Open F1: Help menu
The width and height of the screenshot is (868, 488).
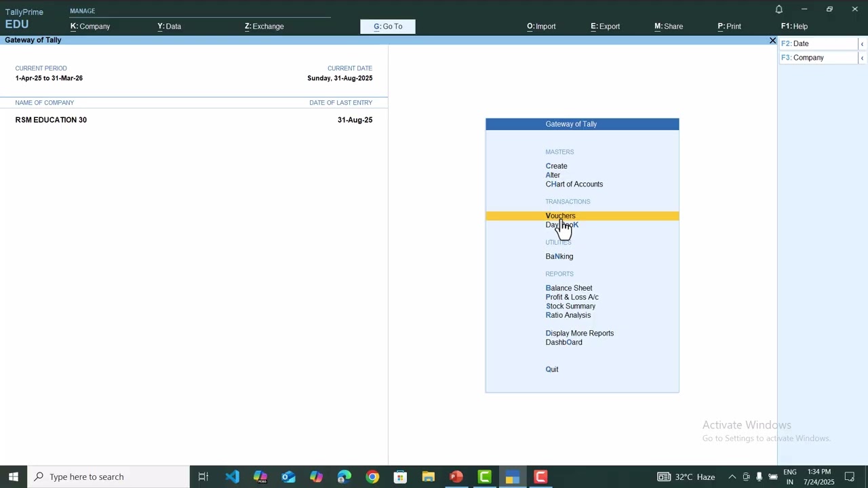click(794, 26)
